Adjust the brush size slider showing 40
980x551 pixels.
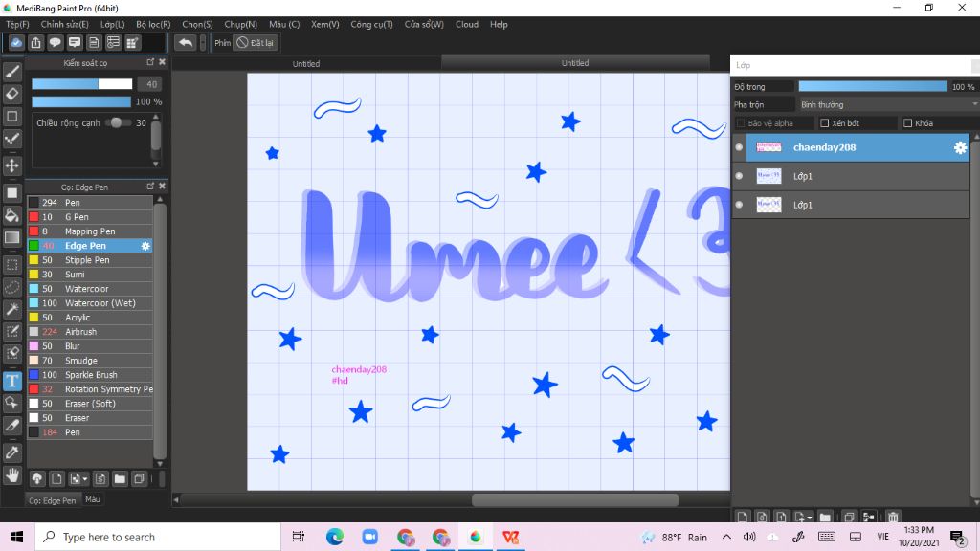tap(82, 84)
